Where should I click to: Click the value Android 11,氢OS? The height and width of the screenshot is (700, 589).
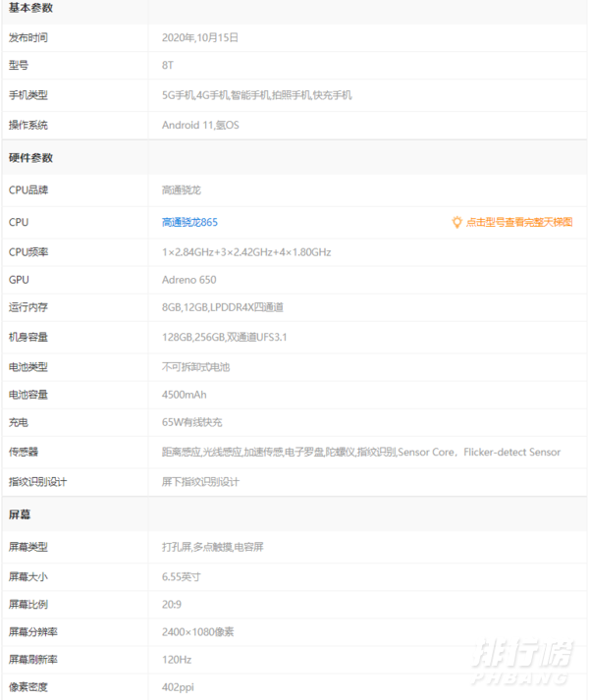click(200, 125)
